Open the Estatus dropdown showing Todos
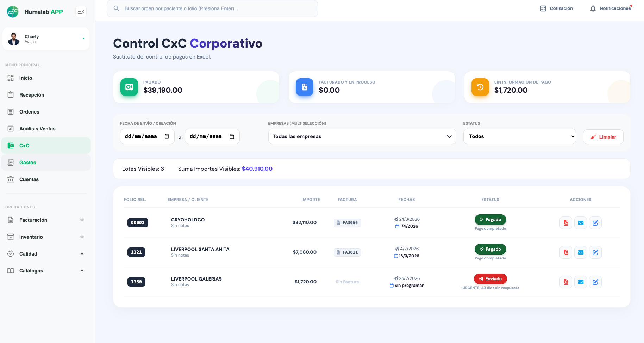Viewport: 644px width, 343px height. click(519, 136)
